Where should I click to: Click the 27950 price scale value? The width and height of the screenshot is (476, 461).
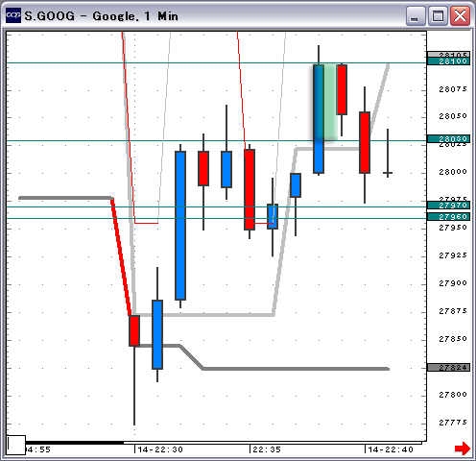click(453, 228)
